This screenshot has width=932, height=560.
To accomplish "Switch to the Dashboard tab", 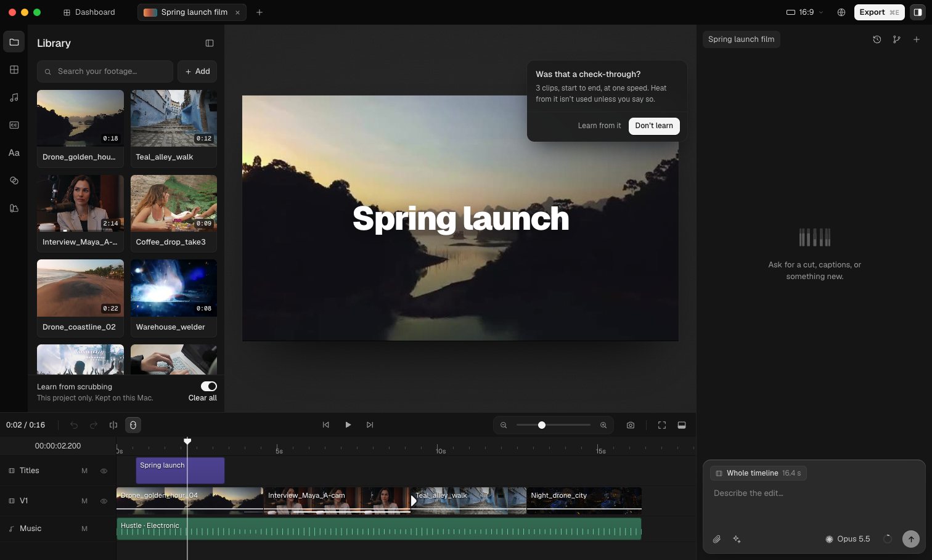I will click(89, 12).
